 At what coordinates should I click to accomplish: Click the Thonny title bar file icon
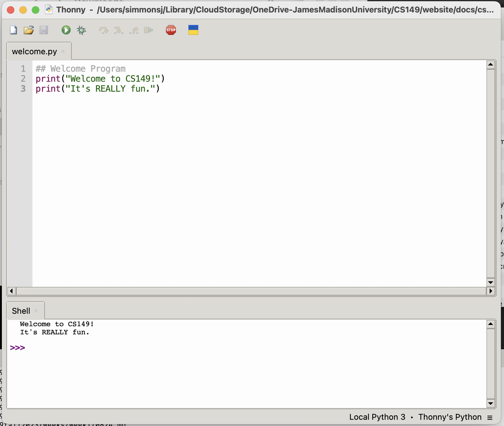49,10
